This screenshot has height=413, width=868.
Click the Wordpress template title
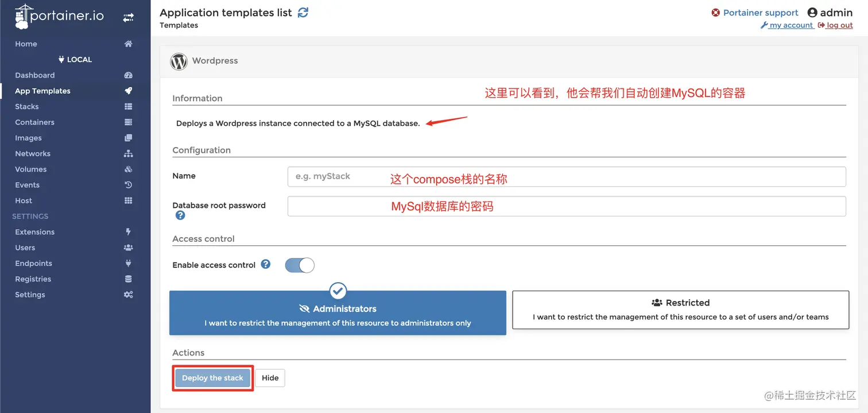click(x=215, y=61)
